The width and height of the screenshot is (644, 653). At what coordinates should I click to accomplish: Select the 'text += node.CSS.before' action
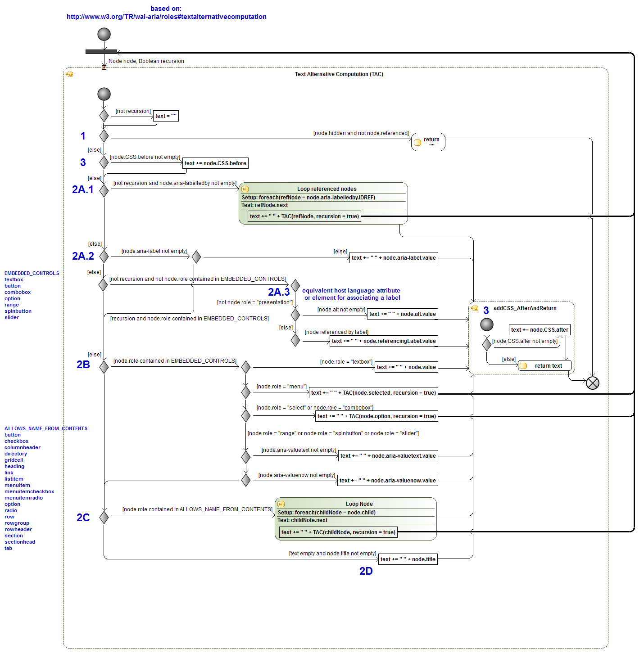215,163
